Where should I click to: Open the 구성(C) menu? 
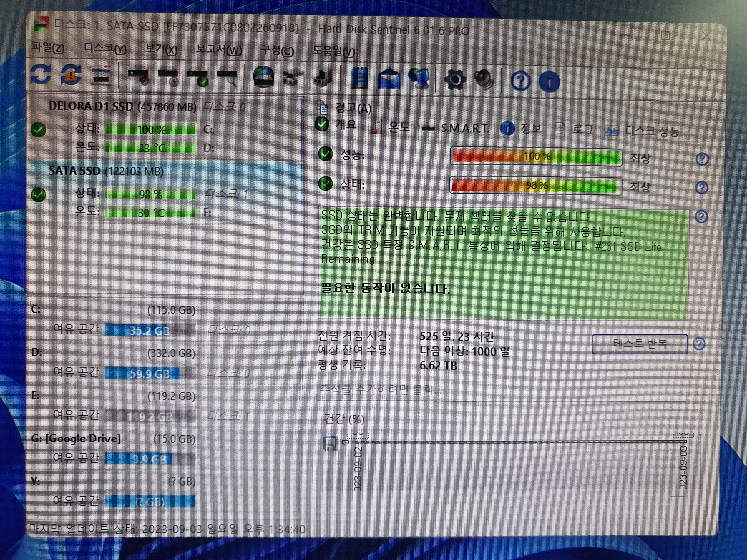pyautogui.click(x=277, y=51)
